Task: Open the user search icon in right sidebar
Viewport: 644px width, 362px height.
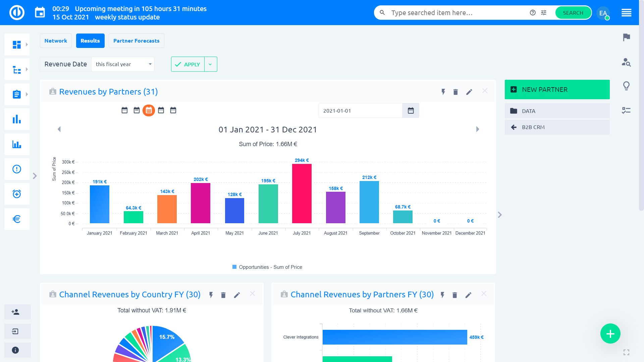Action: 626,62
